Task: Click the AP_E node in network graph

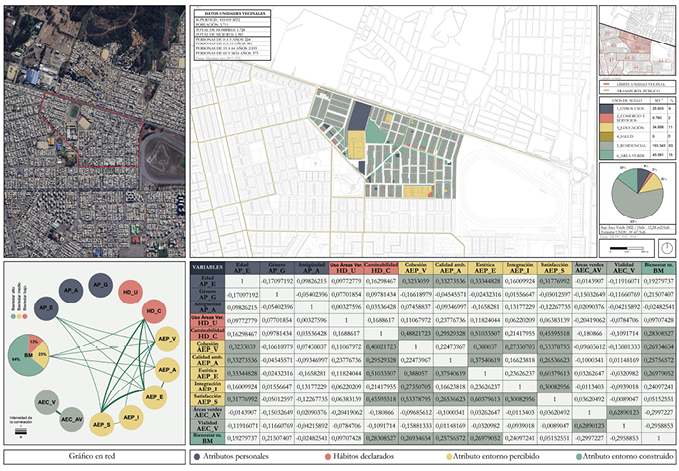Action: point(47,310)
